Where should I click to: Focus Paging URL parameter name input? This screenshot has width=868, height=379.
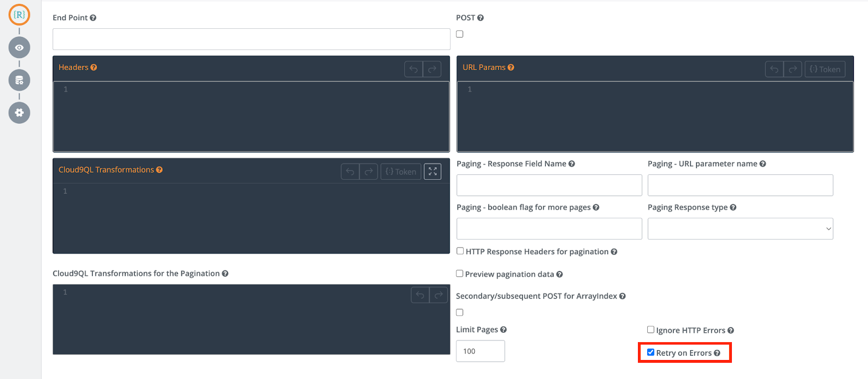click(x=741, y=185)
